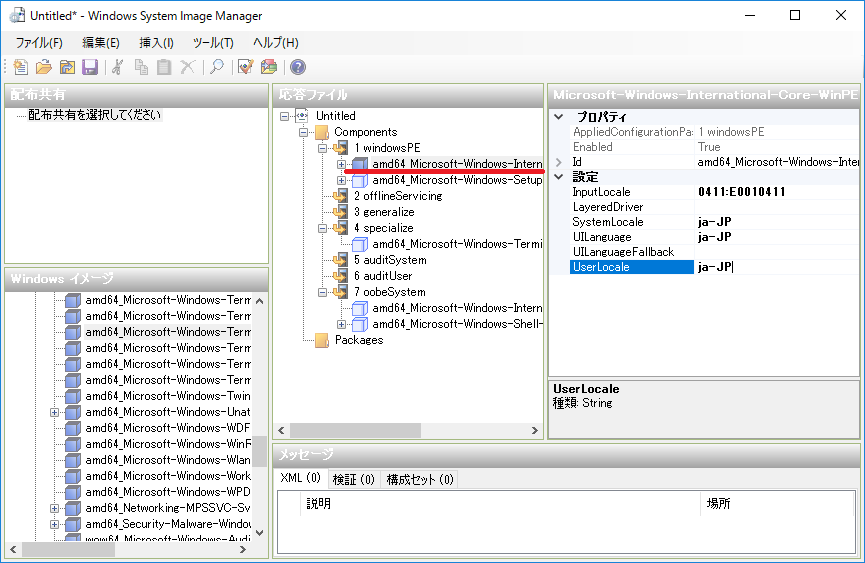Click the 1 windowsPE pass icon

pyautogui.click(x=341, y=148)
